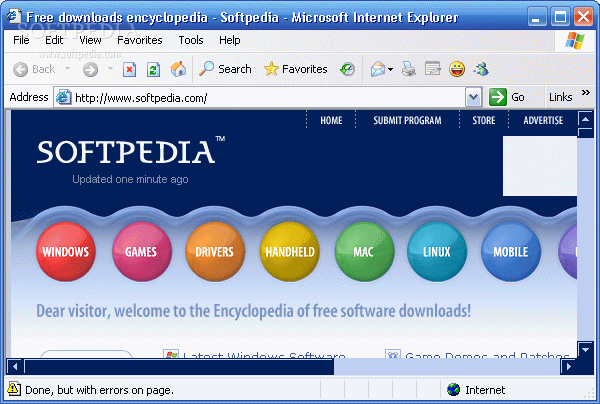The height and width of the screenshot is (404, 600).
Task: Open the SUBMIT PROGRAM link
Action: point(407,121)
